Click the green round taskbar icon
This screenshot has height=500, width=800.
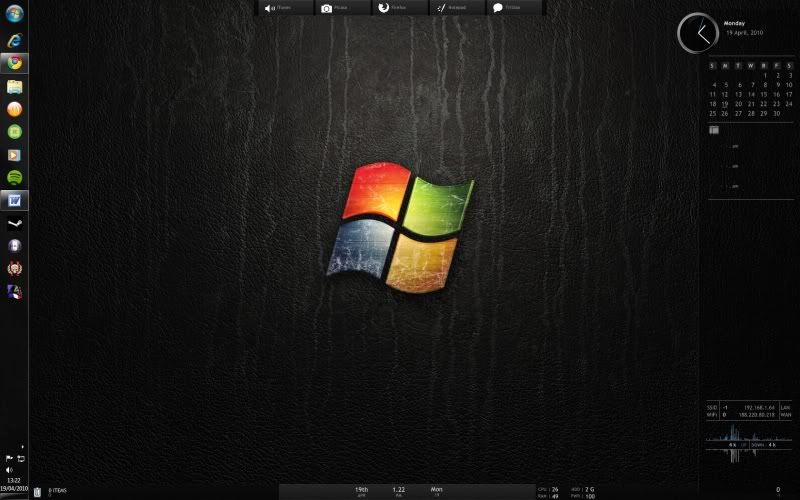[x=14, y=132]
